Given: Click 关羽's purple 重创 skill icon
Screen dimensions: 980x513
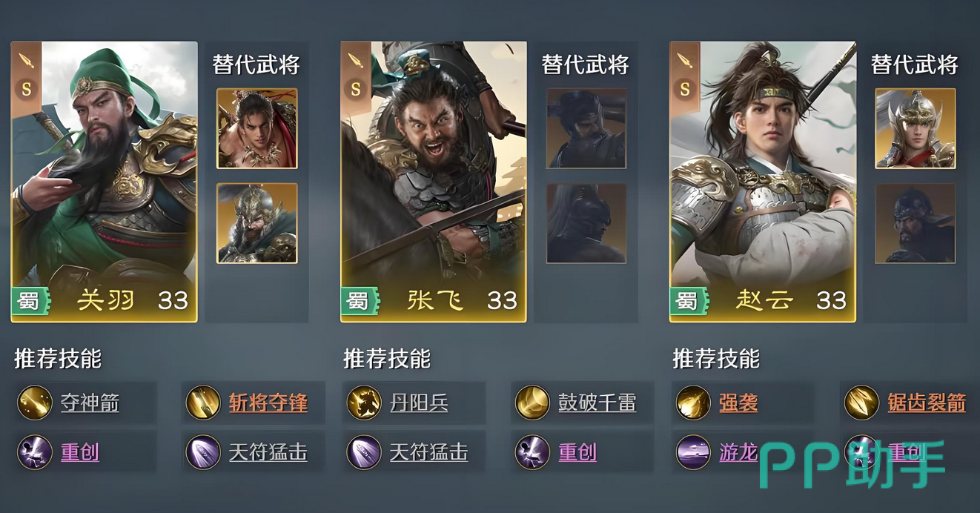Looking at the screenshot, I should tap(35, 452).
